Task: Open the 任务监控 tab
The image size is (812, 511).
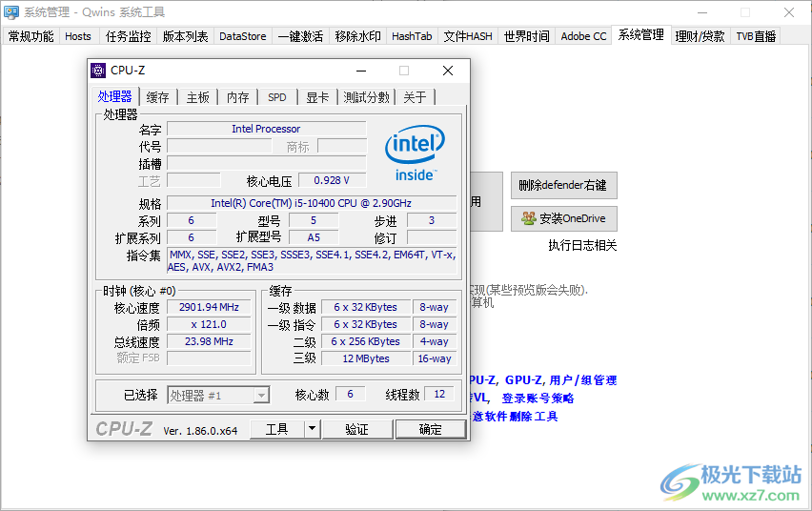Action: [x=128, y=36]
